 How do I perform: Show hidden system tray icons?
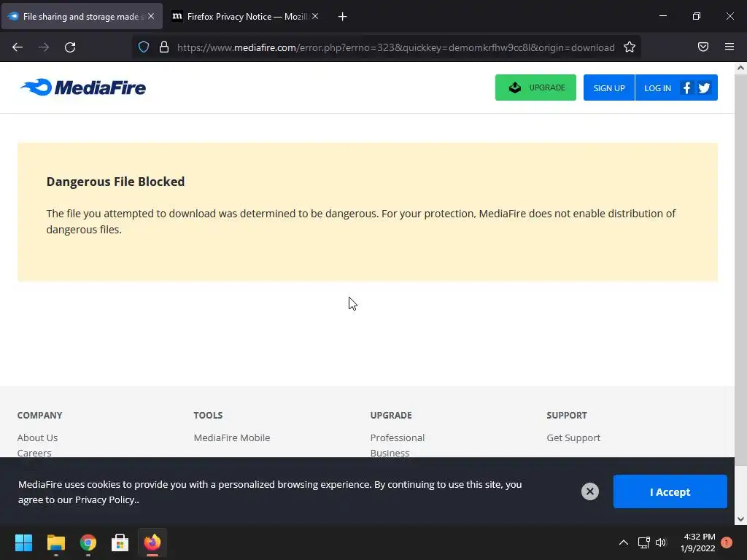coord(623,542)
